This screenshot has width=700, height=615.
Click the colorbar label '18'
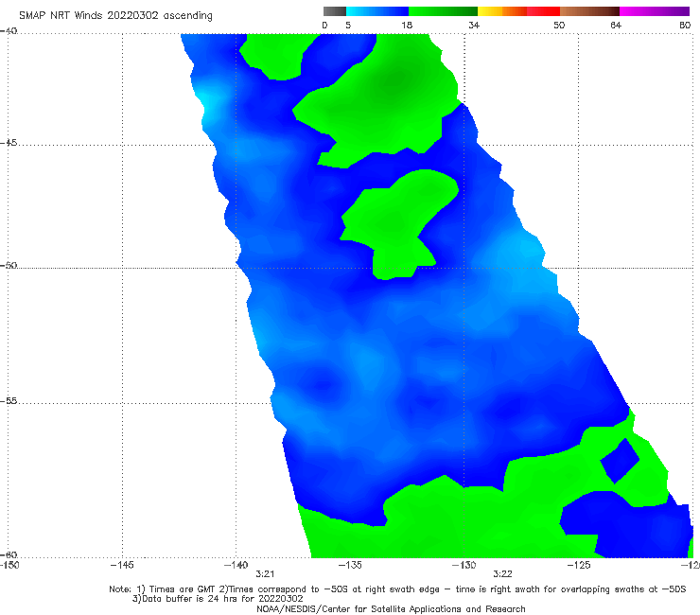pos(407,26)
